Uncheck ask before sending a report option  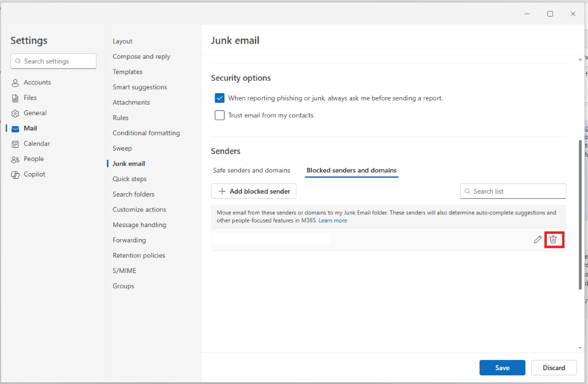(219, 98)
